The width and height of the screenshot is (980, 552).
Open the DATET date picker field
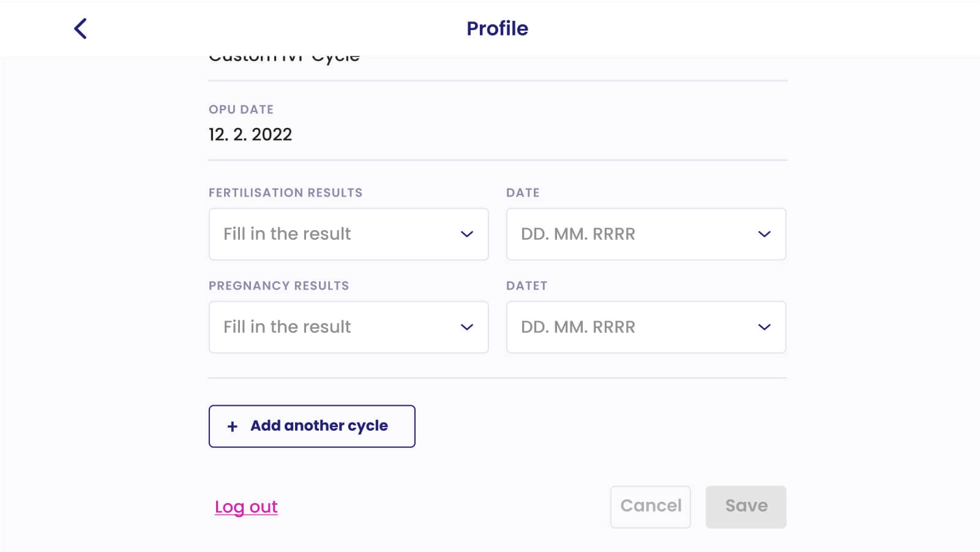(646, 327)
